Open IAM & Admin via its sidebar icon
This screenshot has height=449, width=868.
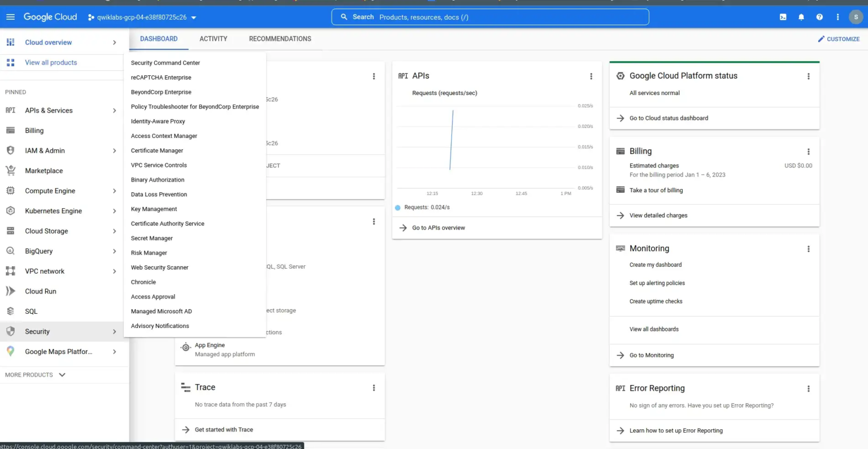pyautogui.click(x=10, y=150)
